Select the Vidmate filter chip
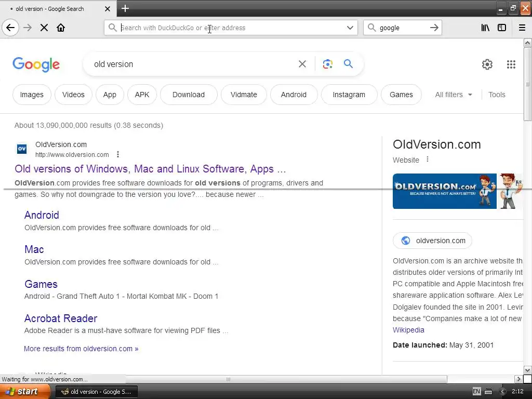 (244, 95)
